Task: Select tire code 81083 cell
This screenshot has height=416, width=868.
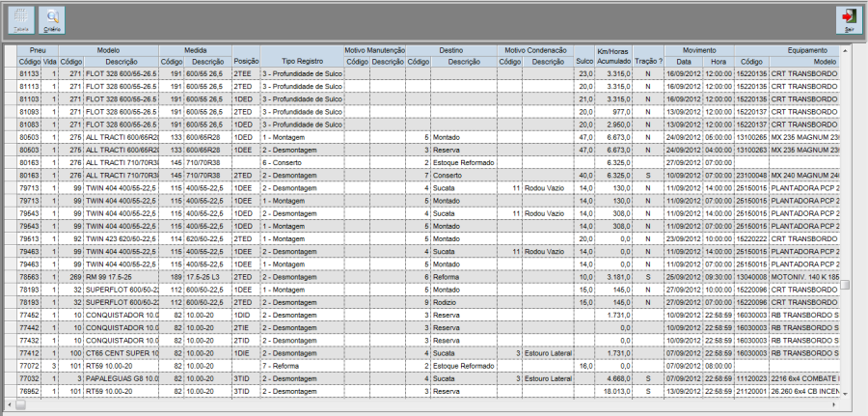Action: pos(30,125)
